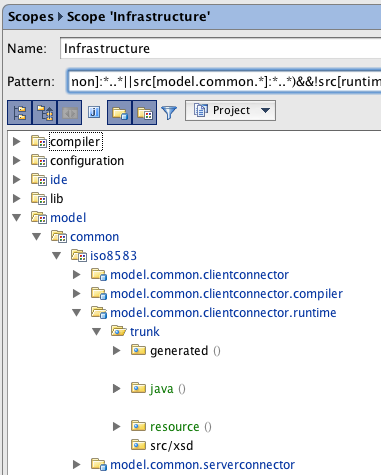Viewport: 381px width, 475px height.
Task: Click the blue funnel filter icon
Action: click(x=169, y=113)
